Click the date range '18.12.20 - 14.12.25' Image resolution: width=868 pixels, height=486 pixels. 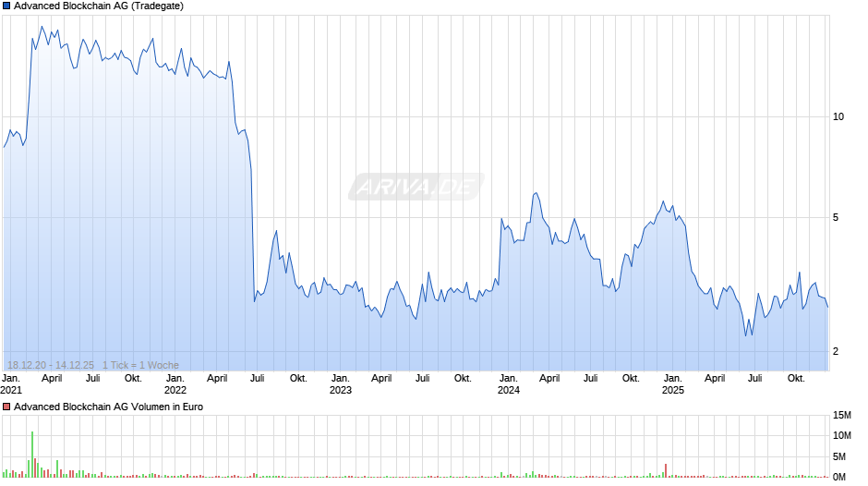point(51,365)
